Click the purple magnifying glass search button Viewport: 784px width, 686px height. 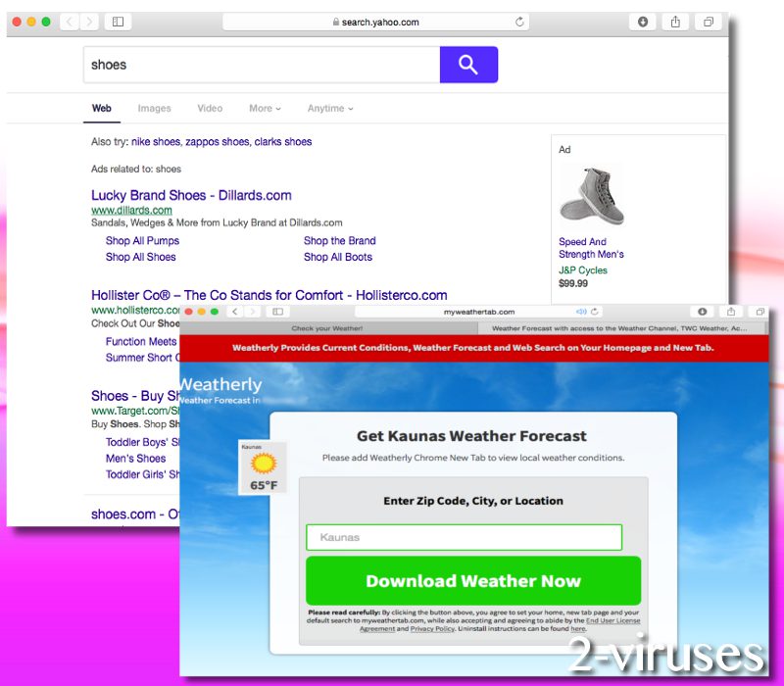click(x=468, y=64)
